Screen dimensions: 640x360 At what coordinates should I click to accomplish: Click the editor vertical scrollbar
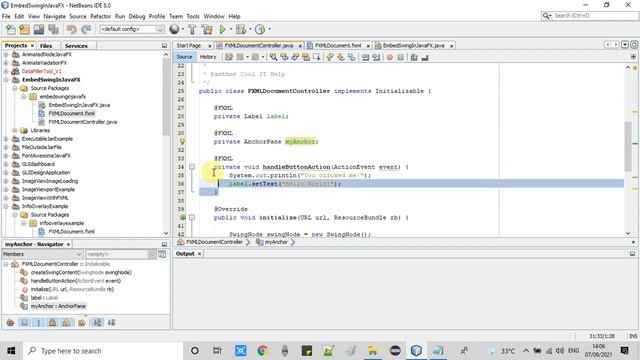[x=628, y=147]
